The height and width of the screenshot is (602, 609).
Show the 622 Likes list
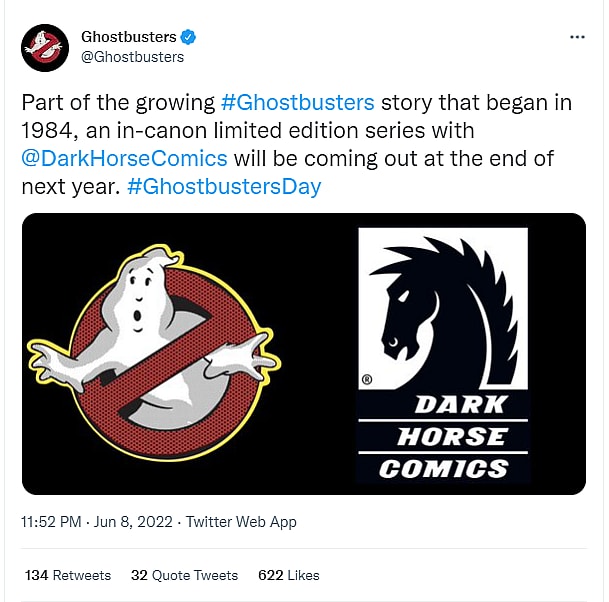point(288,575)
